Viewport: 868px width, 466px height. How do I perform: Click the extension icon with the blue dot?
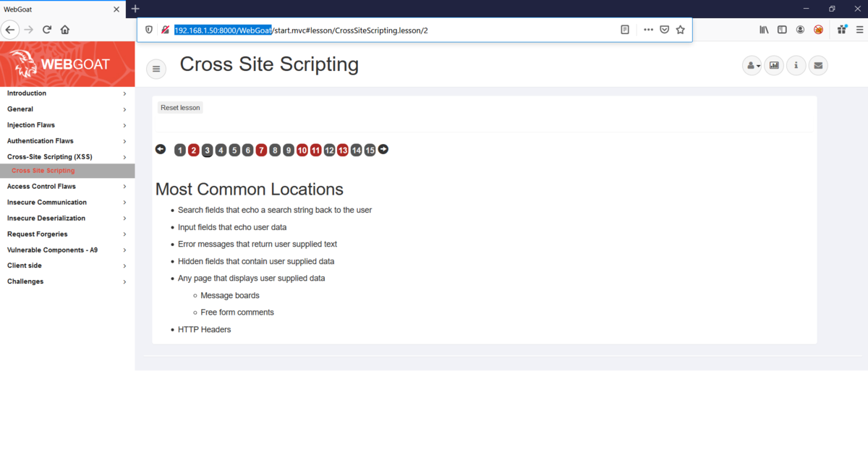point(842,30)
